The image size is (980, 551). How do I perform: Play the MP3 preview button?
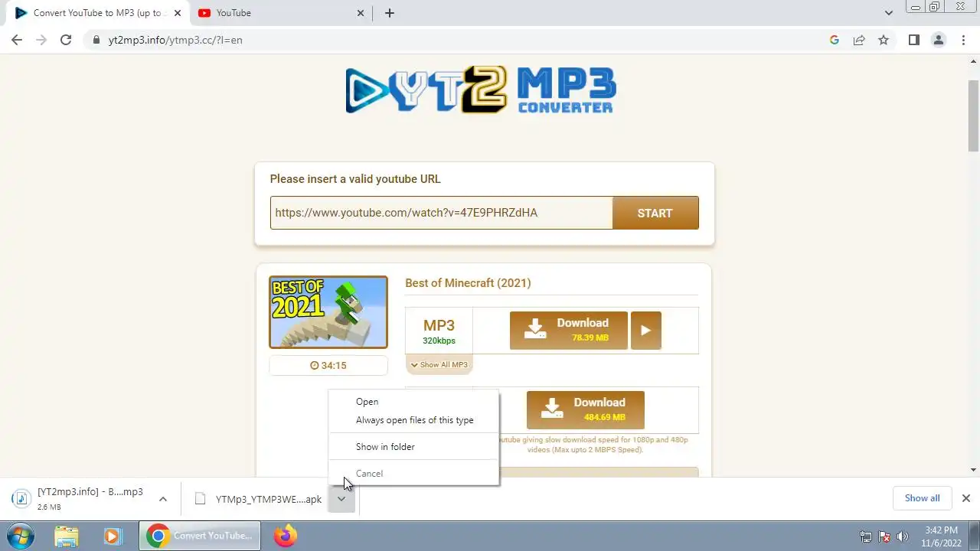coord(646,331)
